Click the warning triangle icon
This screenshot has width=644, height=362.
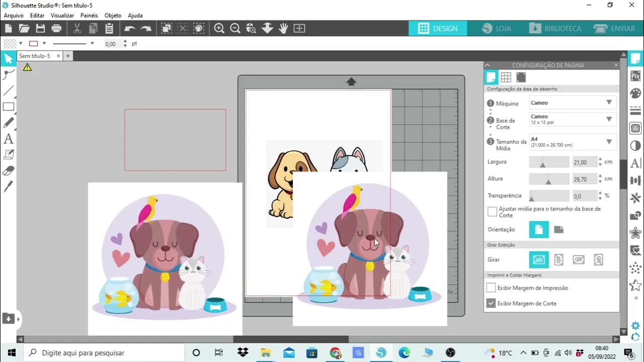tap(27, 67)
